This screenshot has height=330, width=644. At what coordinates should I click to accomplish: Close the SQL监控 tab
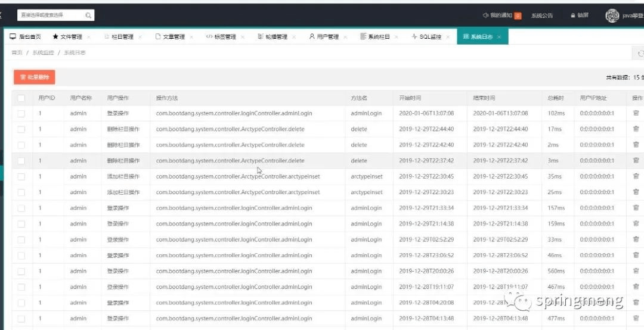click(x=448, y=37)
